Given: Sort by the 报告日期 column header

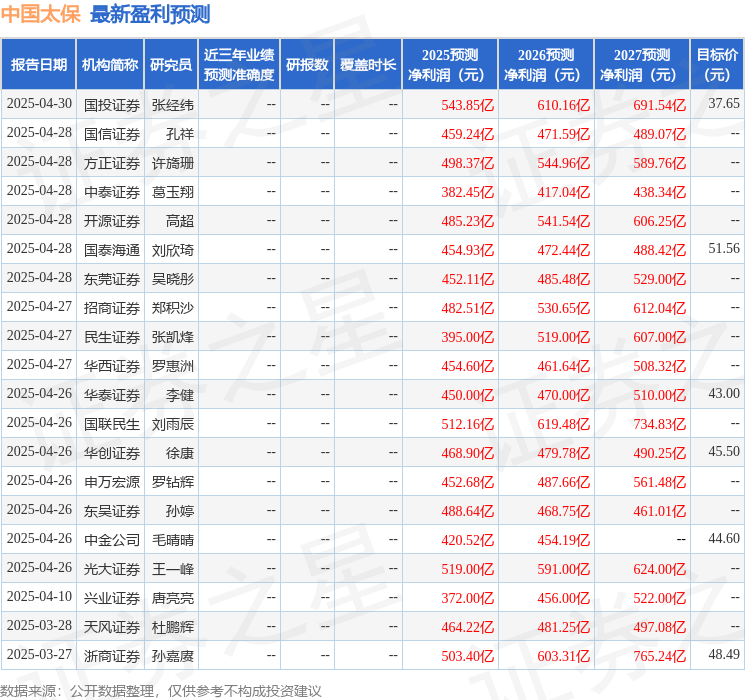Looking at the screenshot, I should click(x=39, y=64).
